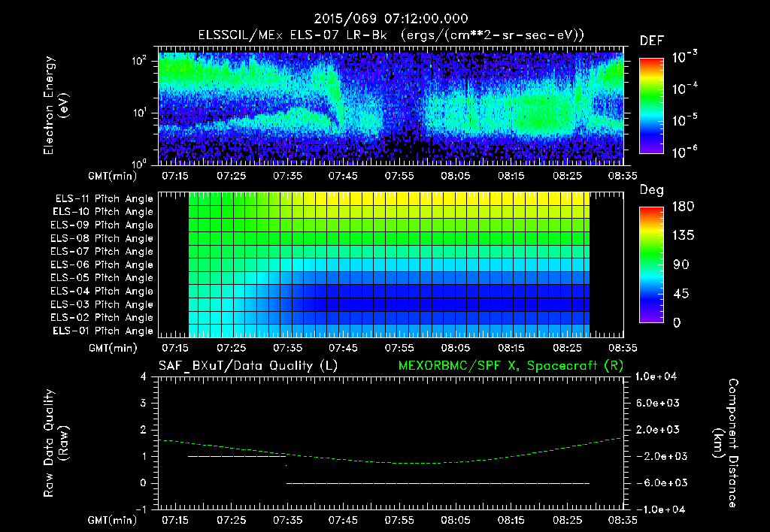Image resolution: width=770 pixels, height=532 pixels.
Task: Select ELS-02 Pitch Angle row label
Action: (x=102, y=318)
